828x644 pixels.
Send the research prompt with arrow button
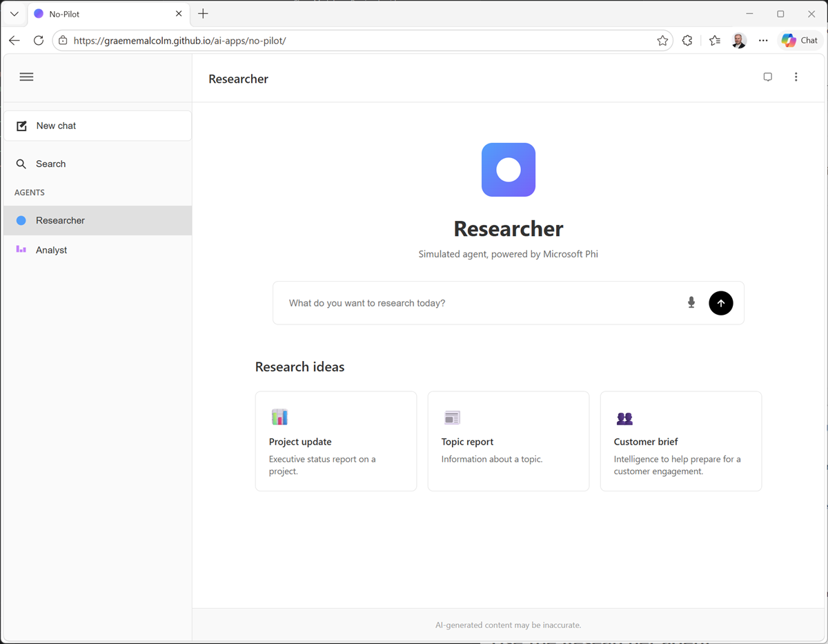[721, 303]
